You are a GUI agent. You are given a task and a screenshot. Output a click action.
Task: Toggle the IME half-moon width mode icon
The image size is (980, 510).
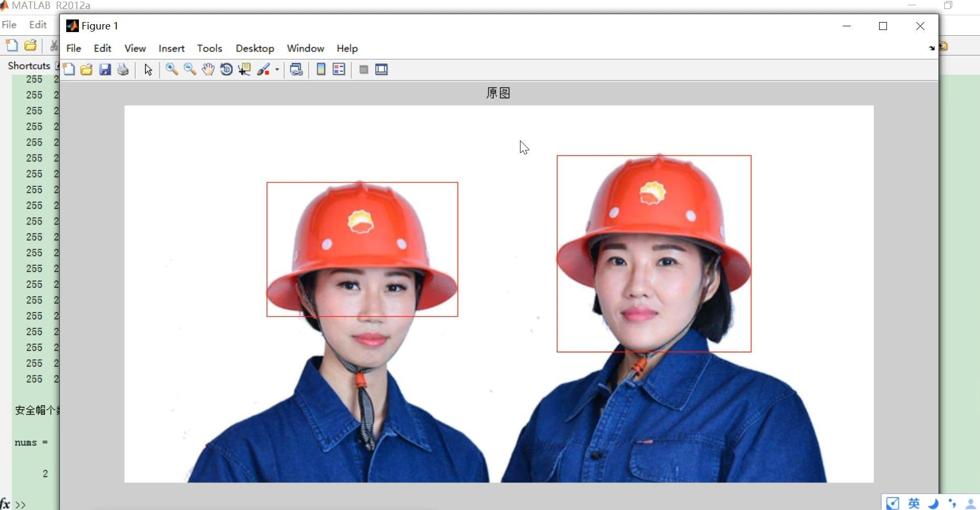point(933,504)
